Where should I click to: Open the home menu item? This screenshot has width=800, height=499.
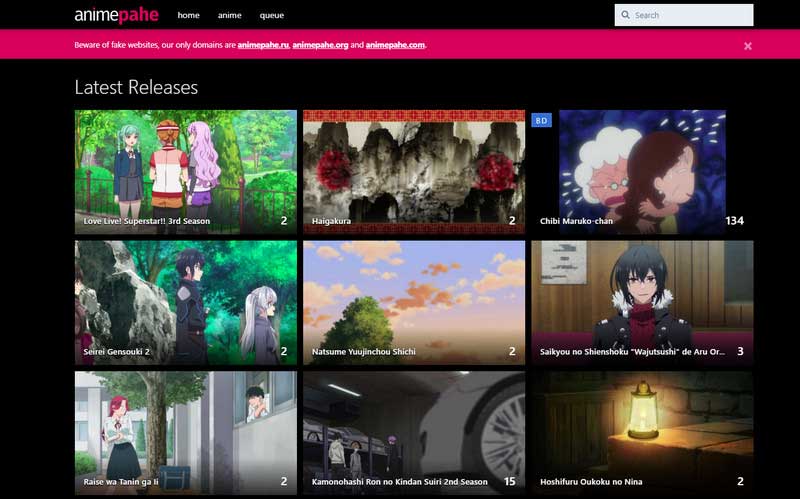[188, 15]
